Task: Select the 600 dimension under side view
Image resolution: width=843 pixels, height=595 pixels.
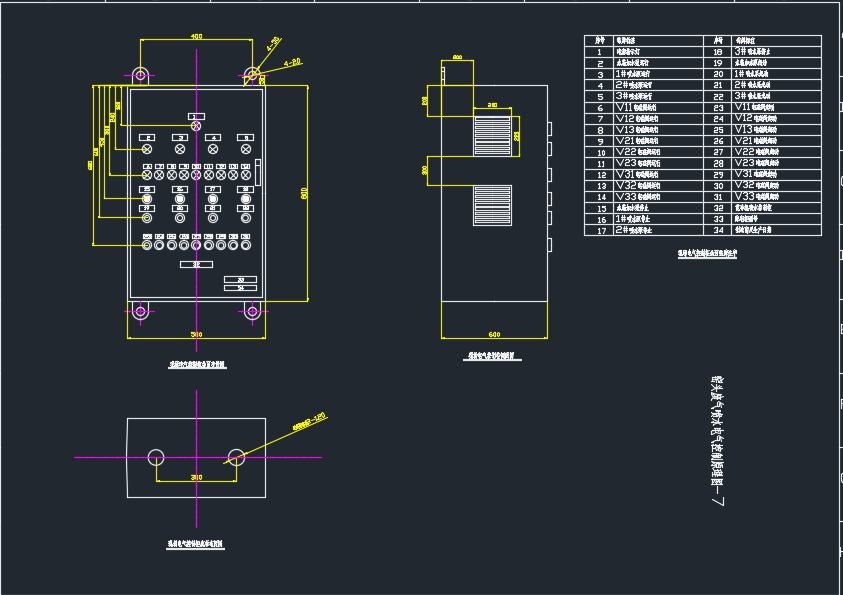Action: tap(494, 334)
